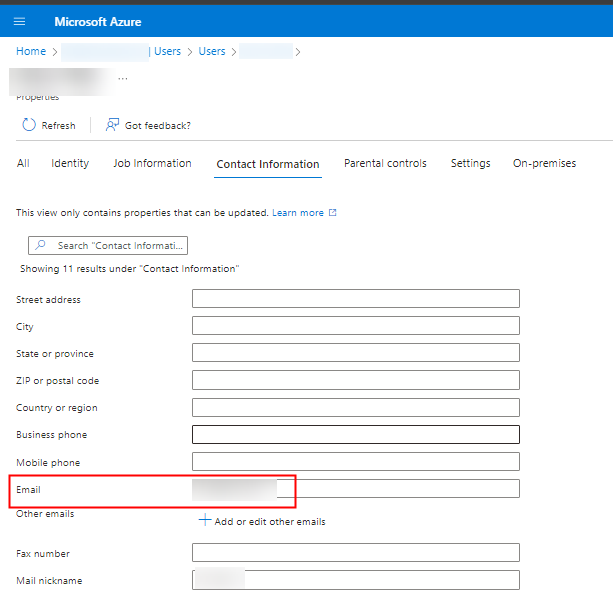Click the Street address field
613x612 pixels.
[x=355, y=299]
